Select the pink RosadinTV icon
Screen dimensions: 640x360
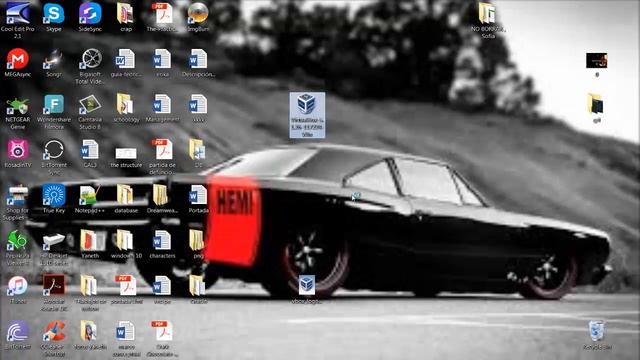click(x=18, y=154)
